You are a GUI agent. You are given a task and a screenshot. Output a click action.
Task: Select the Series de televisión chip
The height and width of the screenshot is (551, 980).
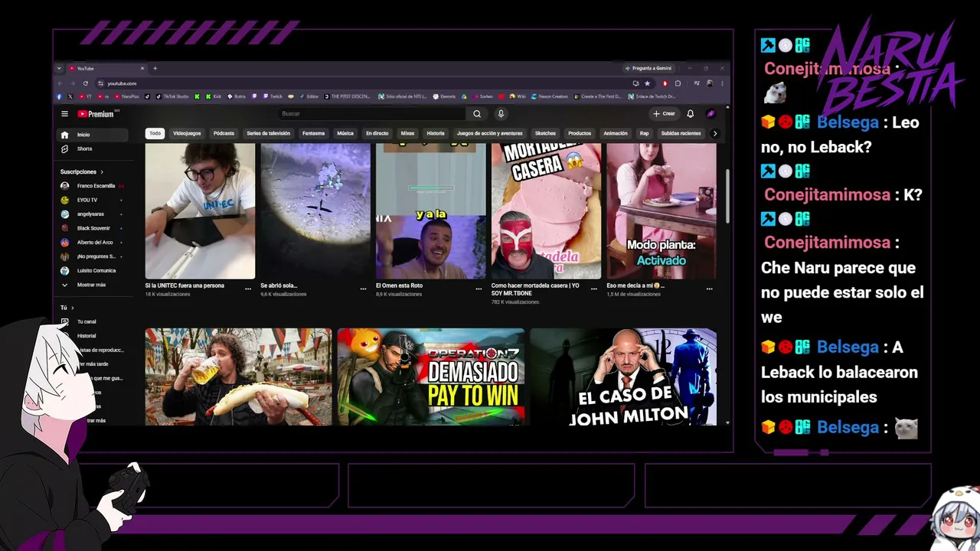[268, 133]
